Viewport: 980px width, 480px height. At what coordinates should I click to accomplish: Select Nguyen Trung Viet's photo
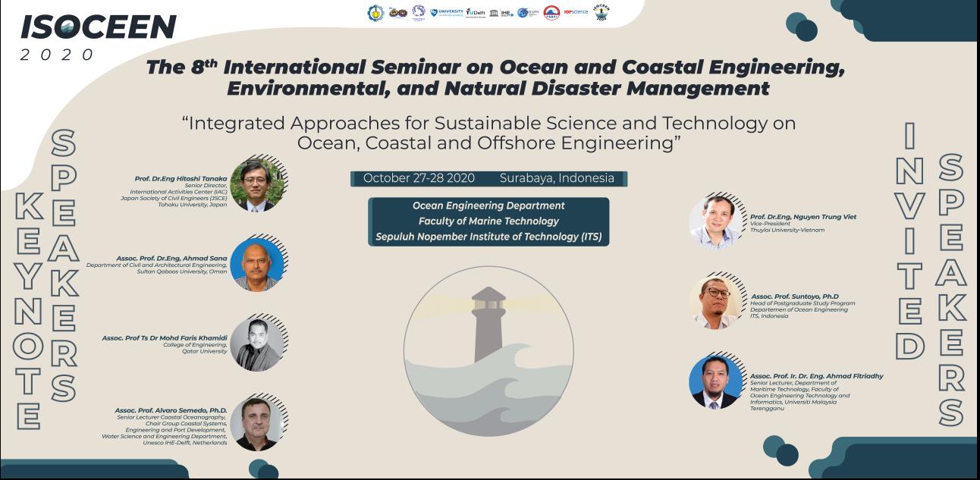tap(715, 222)
